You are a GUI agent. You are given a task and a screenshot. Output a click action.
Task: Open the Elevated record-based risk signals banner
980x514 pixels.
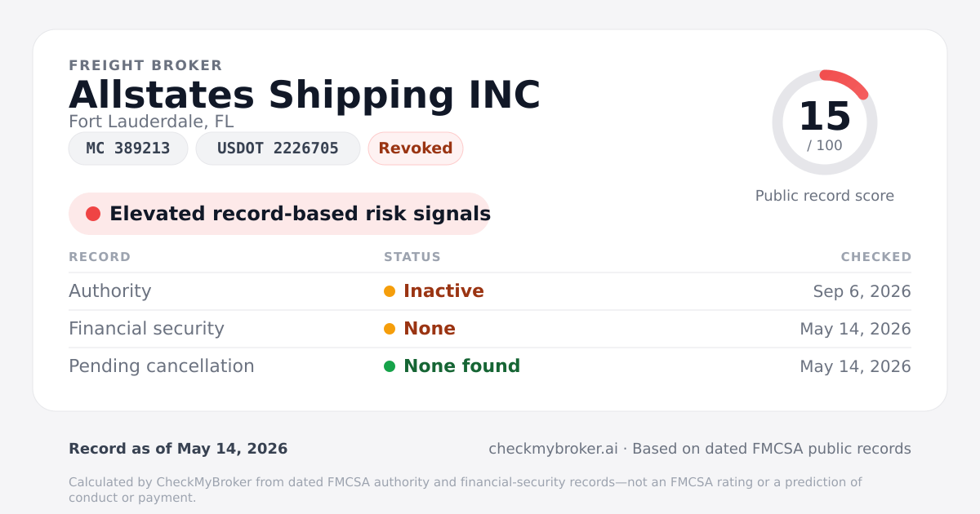[x=279, y=214]
